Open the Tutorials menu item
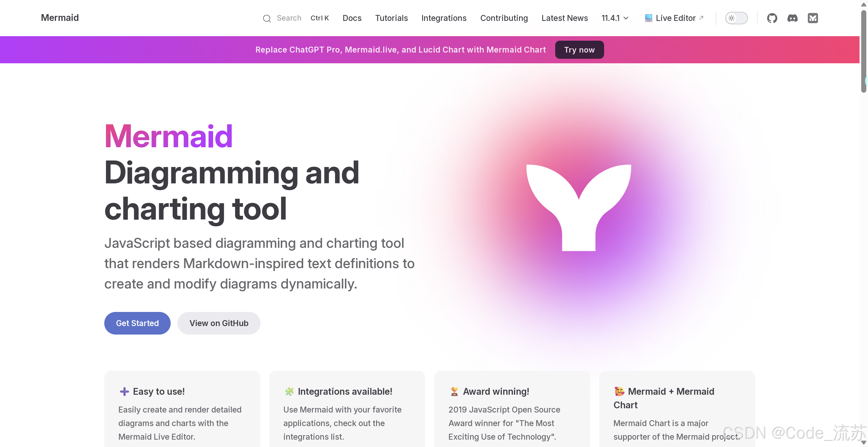This screenshot has height=447, width=868. pos(391,18)
